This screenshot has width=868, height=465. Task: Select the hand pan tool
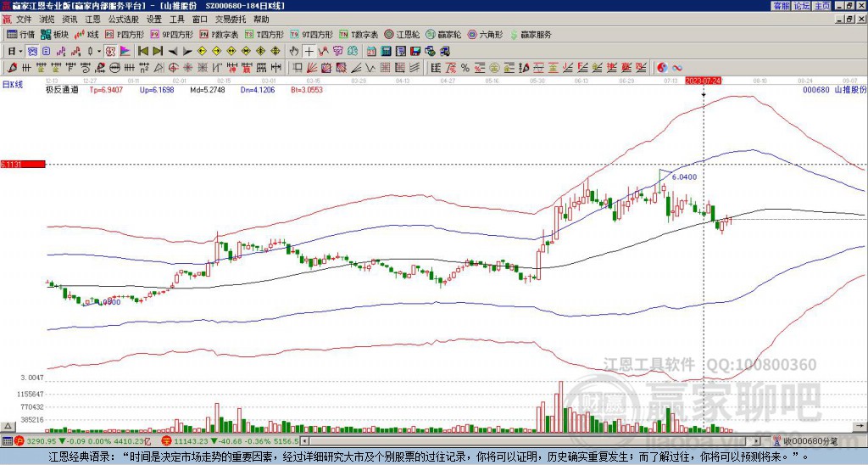[294, 52]
